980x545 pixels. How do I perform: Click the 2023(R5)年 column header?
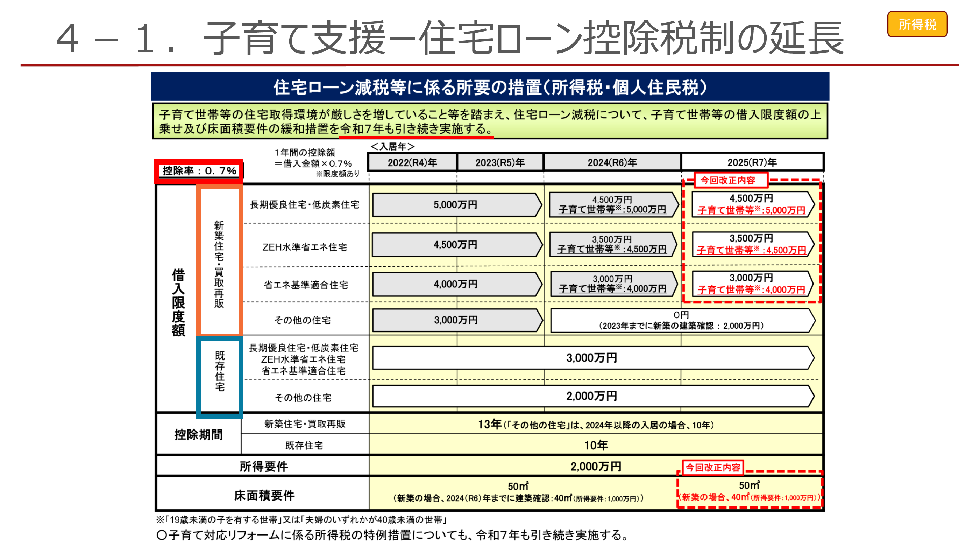point(500,163)
